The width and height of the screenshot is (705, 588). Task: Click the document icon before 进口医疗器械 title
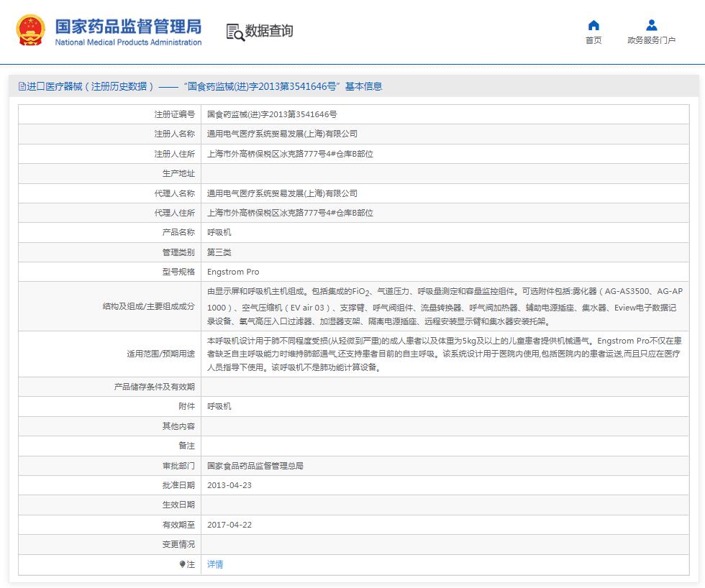point(22,86)
